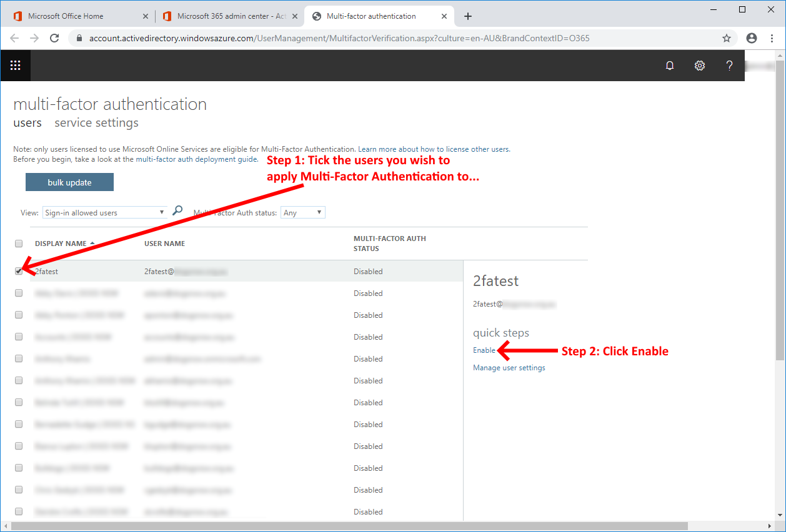The image size is (786, 532).
Task: Click the 2fatest display name cell
Action: [x=47, y=272]
